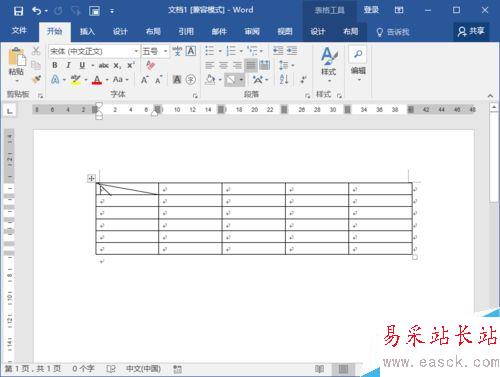Show or hide paragraph marks

coord(303,79)
